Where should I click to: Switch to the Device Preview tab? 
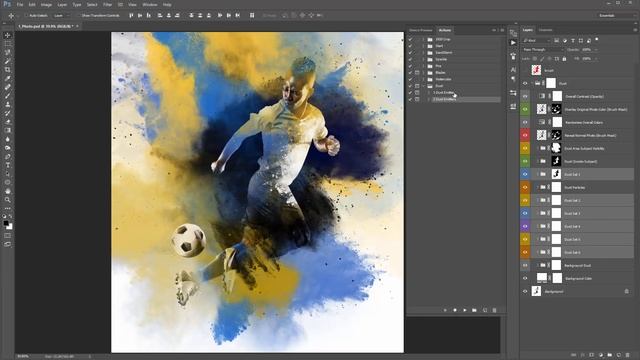click(420, 30)
